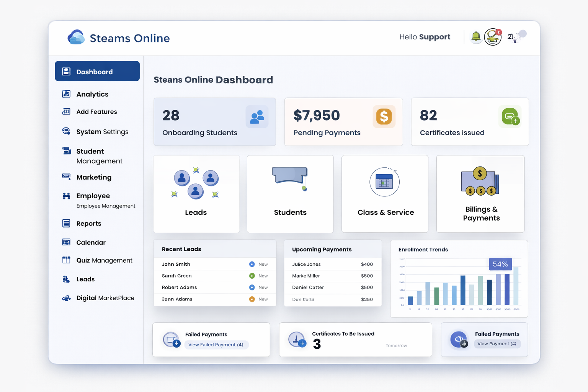The image size is (588, 392).
Task: Toggle the blue status dot next to John Smith
Action: [252, 264]
